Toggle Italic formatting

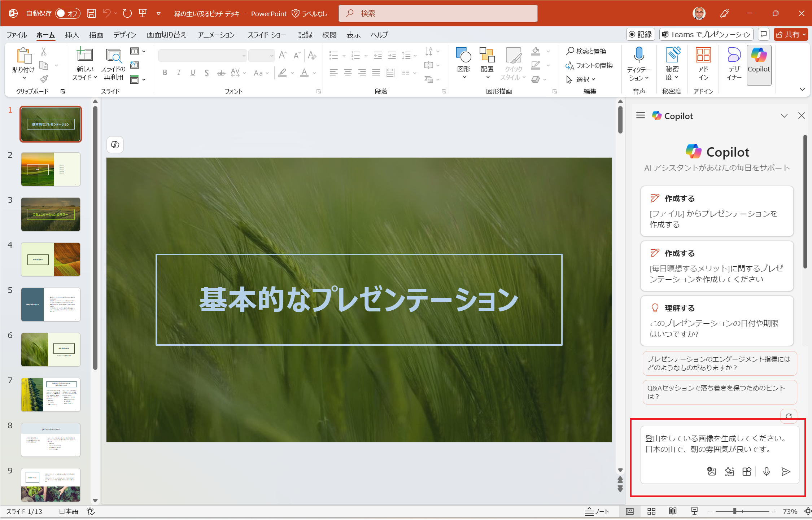179,73
